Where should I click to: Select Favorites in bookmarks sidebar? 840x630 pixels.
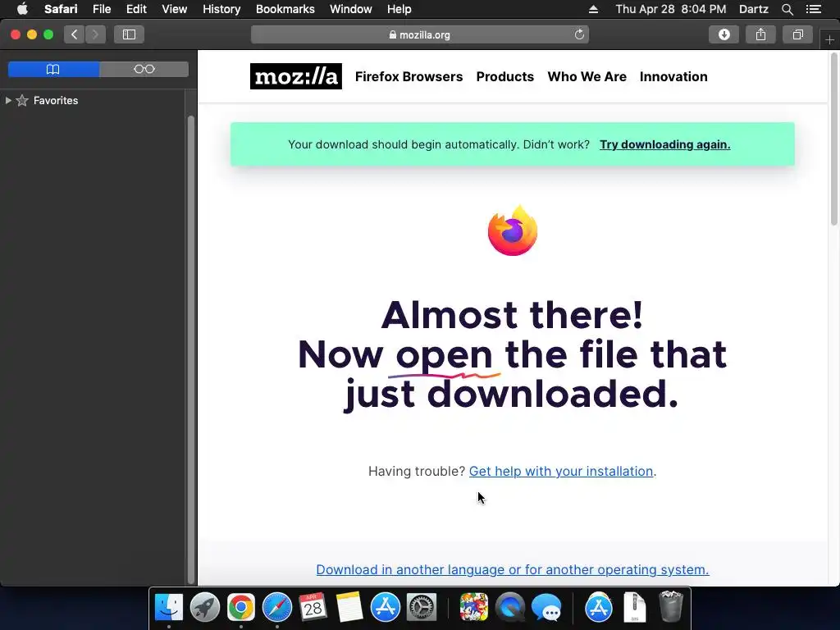click(56, 100)
